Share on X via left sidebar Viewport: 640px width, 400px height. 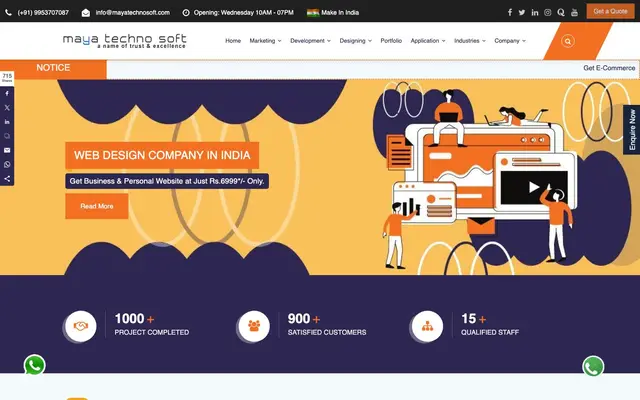(7, 108)
